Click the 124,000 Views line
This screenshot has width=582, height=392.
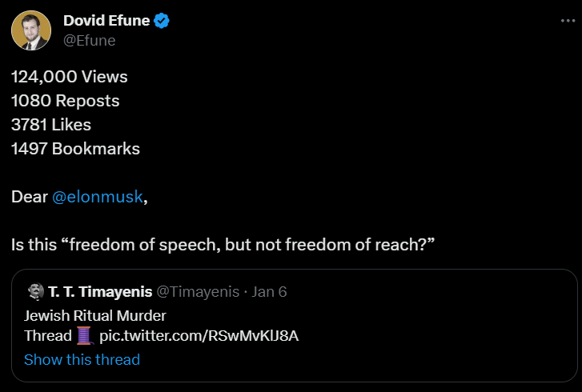coord(70,78)
